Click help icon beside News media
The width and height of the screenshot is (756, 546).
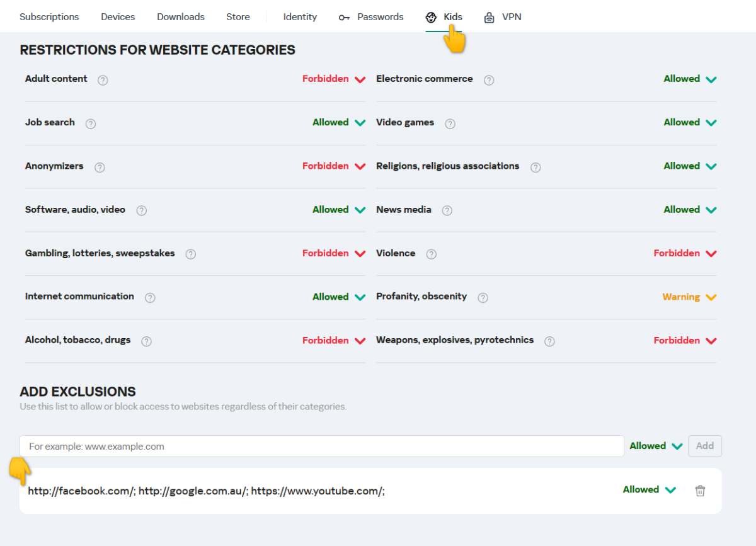tap(447, 211)
